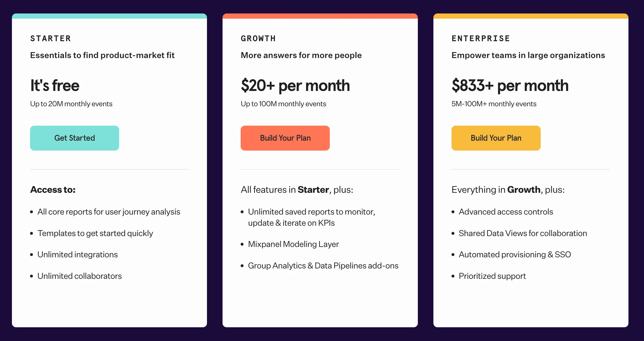Click Build Your Plan in Growth card
644x341 pixels.
tap(285, 138)
